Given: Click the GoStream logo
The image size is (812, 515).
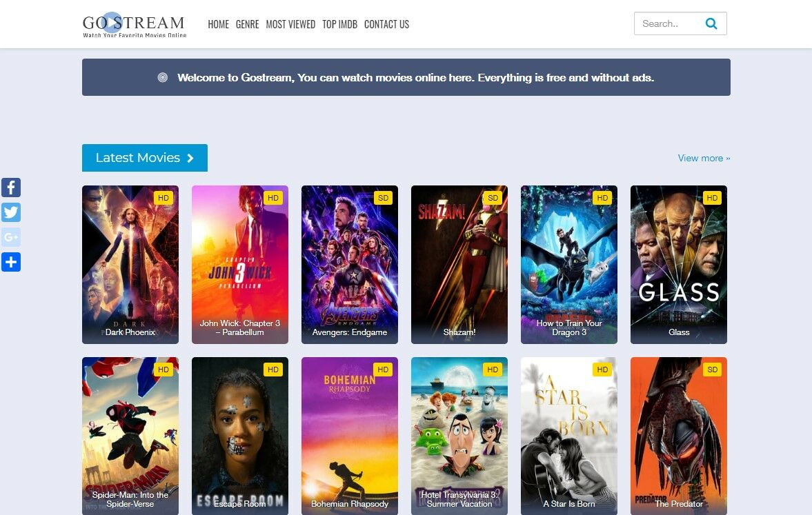Looking at the screenshot, I should pyautogui.click(x=134, y=25).
